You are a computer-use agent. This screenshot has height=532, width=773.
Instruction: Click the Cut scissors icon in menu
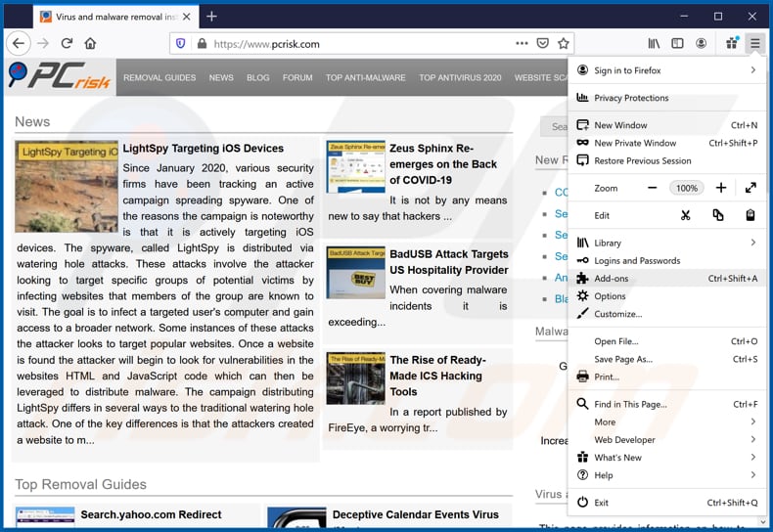tap(686, 215)
